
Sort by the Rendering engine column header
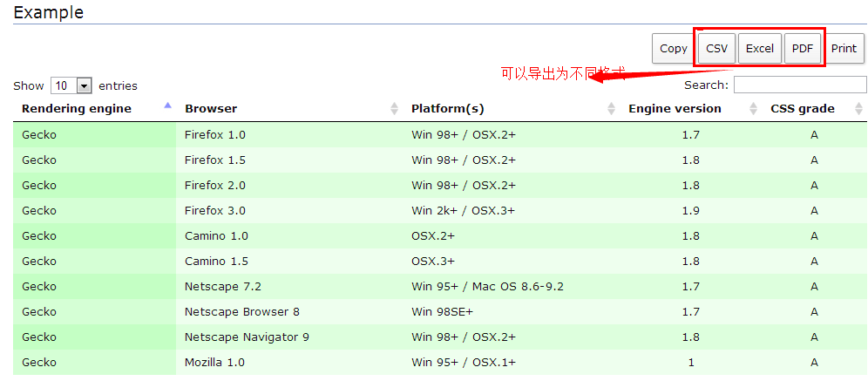[95, 108]
